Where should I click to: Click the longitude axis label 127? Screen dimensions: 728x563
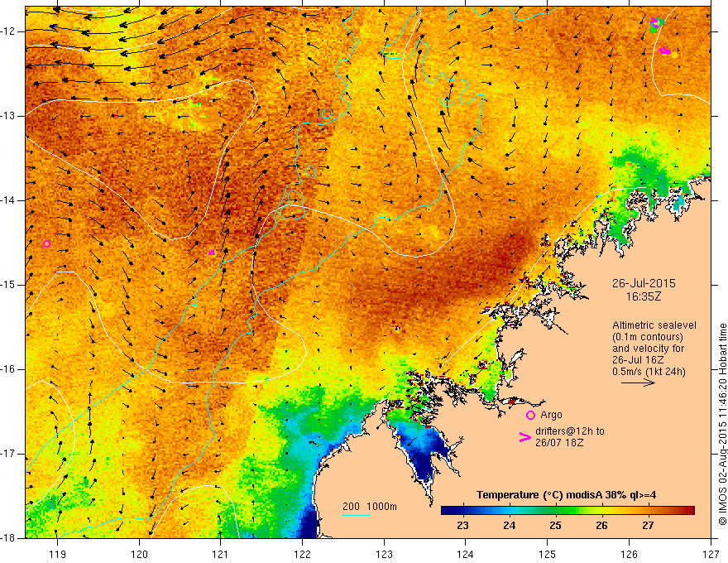[x=711, y=554]
